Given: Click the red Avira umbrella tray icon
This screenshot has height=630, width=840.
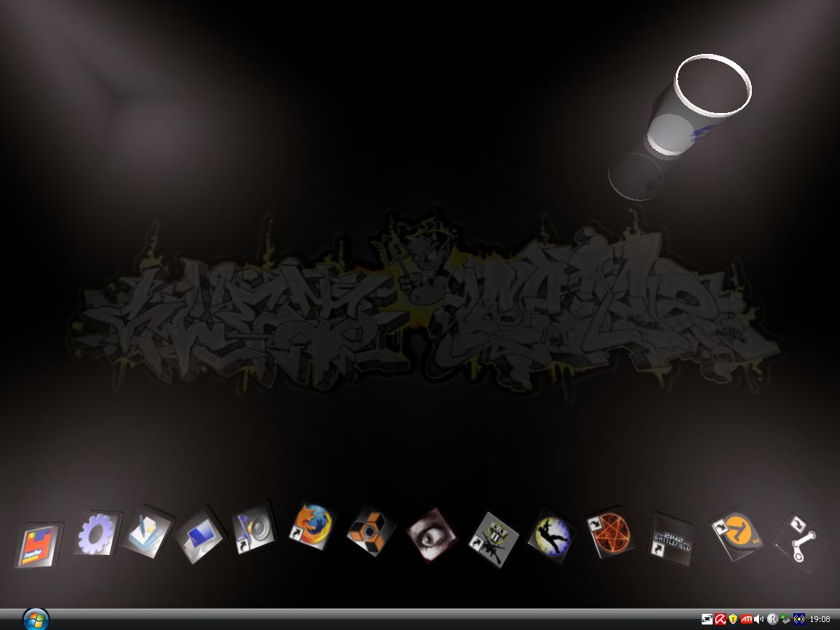Looking at the screenshot, I should coord(720,619).
